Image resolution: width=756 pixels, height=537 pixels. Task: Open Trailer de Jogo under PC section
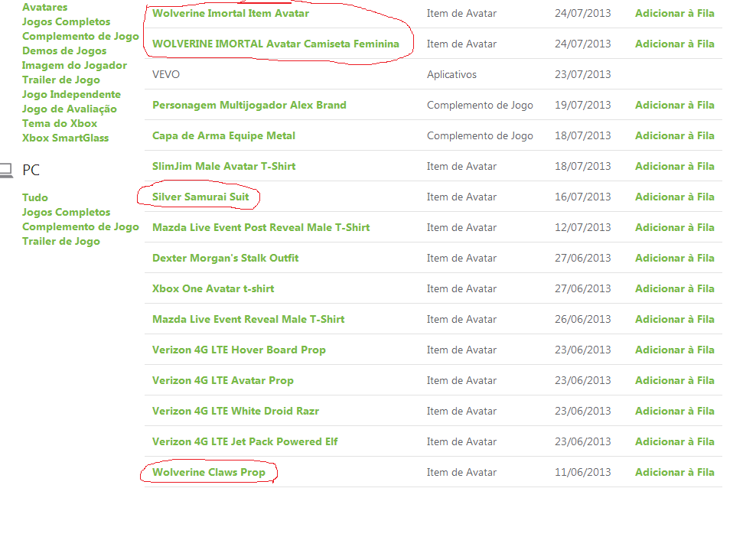click(x=61, y=241)
